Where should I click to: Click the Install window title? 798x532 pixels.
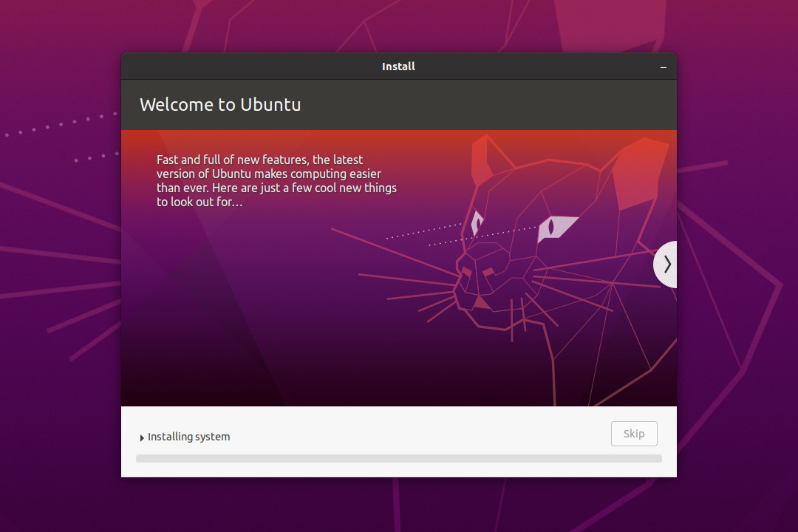[398, 66]
